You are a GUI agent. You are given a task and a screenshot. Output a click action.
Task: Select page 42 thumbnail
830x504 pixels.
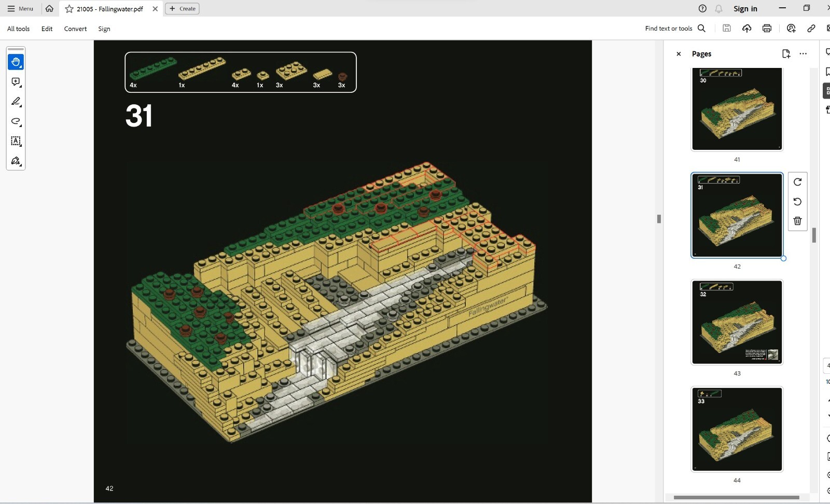coord(737,215)
